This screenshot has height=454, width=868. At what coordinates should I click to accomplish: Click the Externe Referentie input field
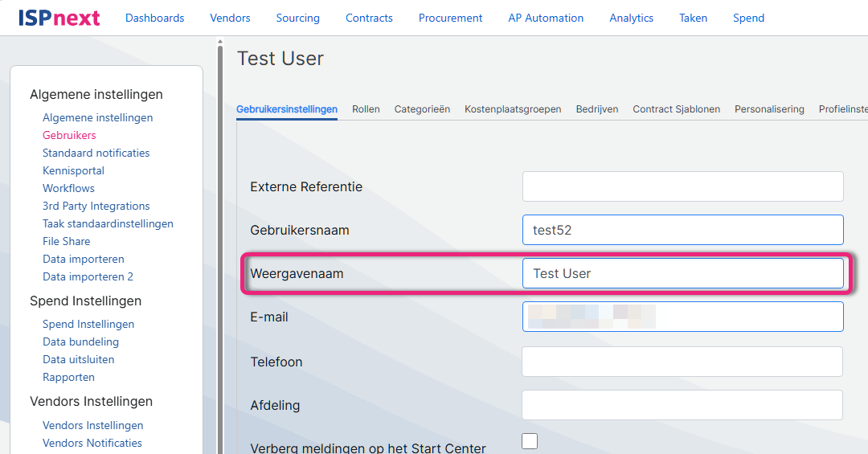tap(682, 186)
